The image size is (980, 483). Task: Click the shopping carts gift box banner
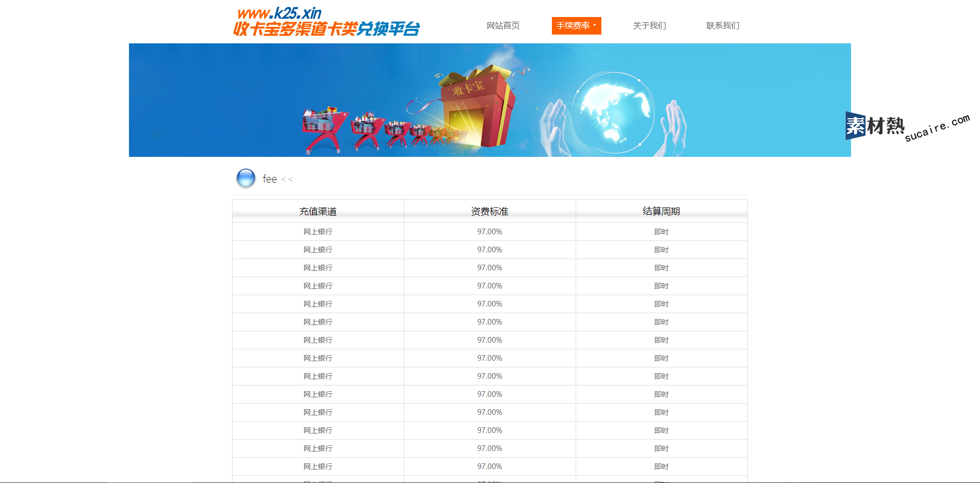click(490, 100)
